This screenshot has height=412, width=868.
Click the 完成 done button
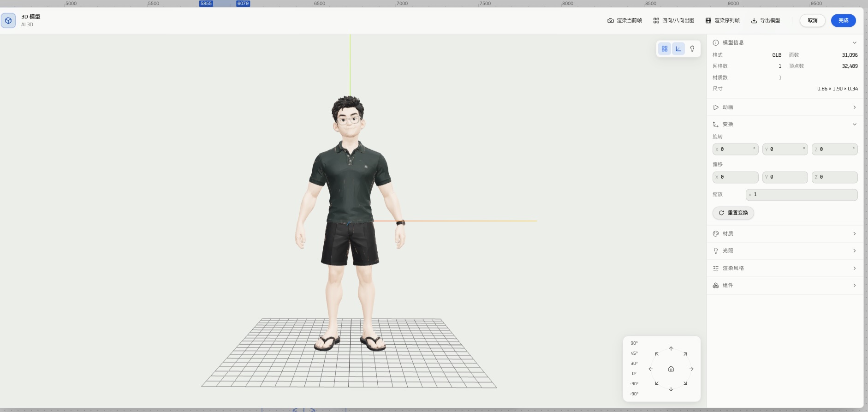(844, 20)
